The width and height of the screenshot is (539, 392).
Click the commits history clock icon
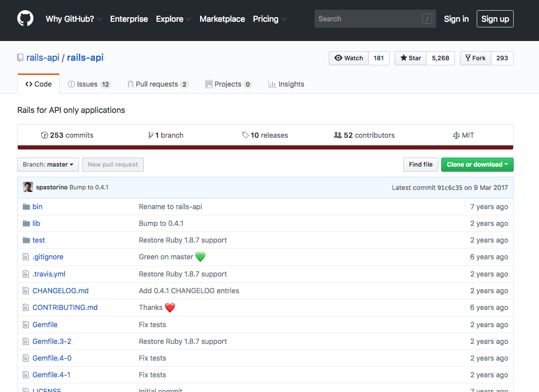coord(45,135)
